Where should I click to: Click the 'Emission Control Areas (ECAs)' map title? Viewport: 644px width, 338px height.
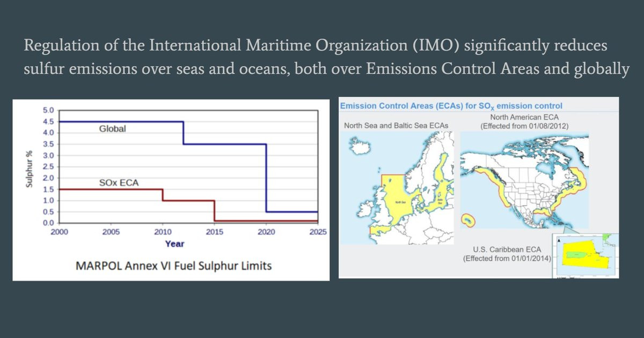tap(451, 106)
